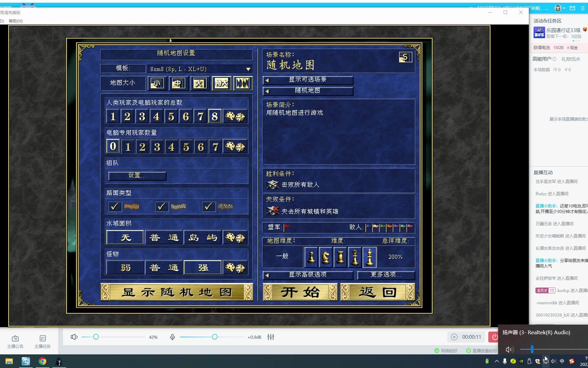Click the 模板 template field 8xm8
This screenshot has height=368, width=588.
(x=200, y=69)
